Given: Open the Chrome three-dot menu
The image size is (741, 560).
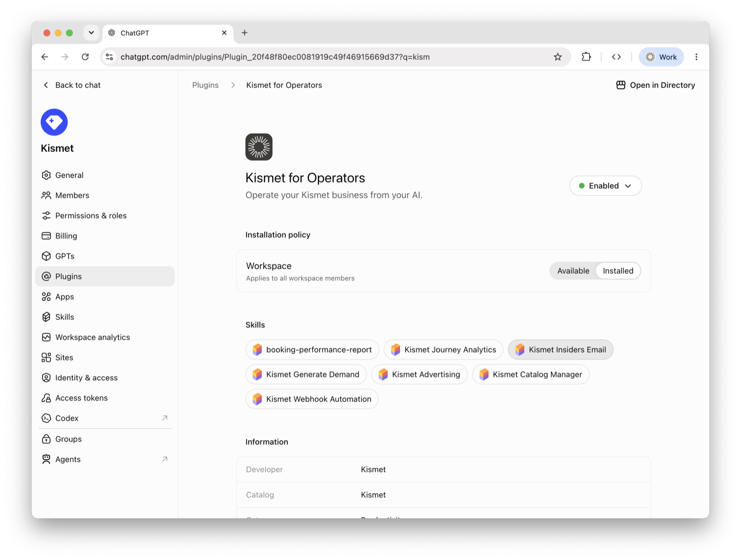Looking at the screenshot, I should point(696,57).
